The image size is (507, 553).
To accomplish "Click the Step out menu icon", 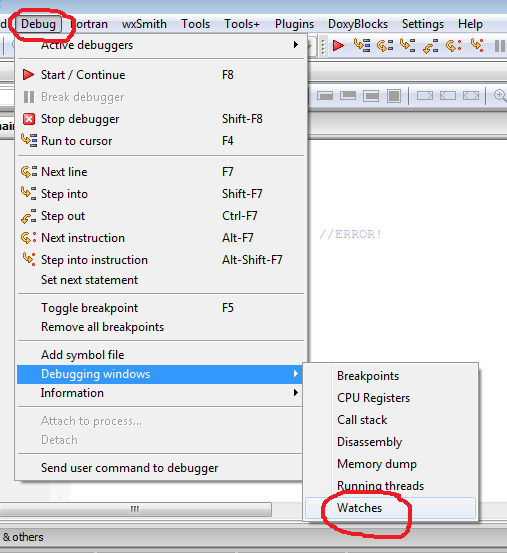I will (x=29, y=216).
